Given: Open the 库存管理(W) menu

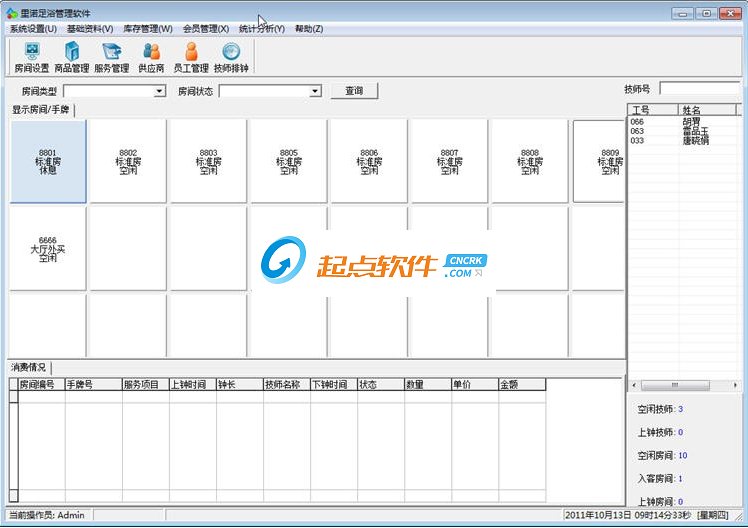Looking at the screenshot, I should [148, 29].
